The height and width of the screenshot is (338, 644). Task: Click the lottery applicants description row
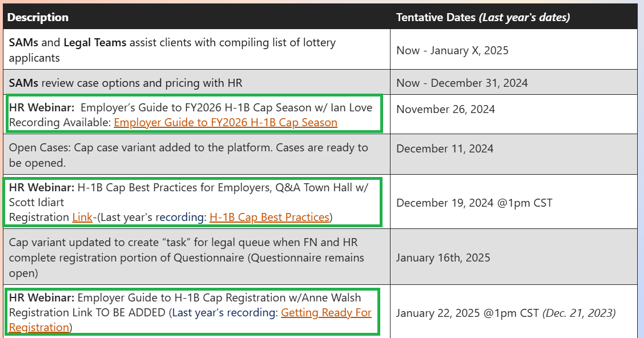(197, 49)
